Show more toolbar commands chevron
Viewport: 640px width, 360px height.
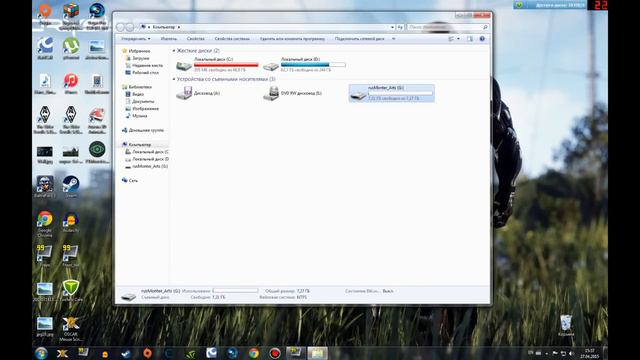tap(393, 39)
